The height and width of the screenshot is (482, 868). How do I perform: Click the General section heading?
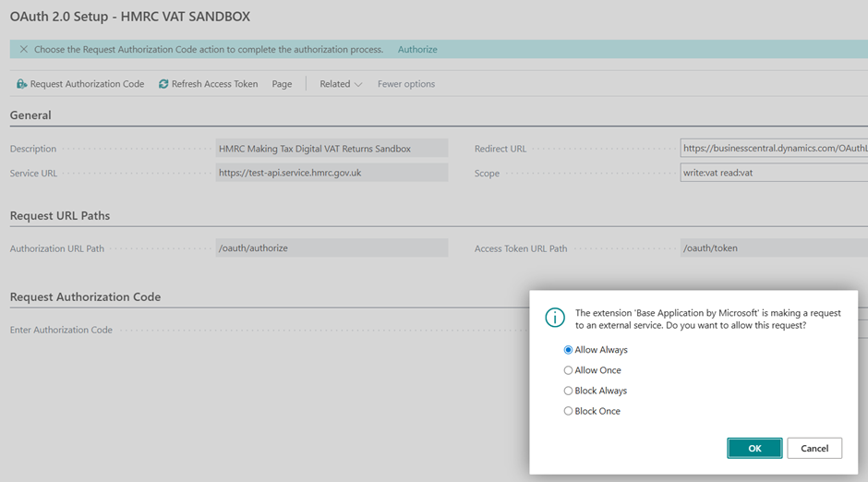click(30, 115)
